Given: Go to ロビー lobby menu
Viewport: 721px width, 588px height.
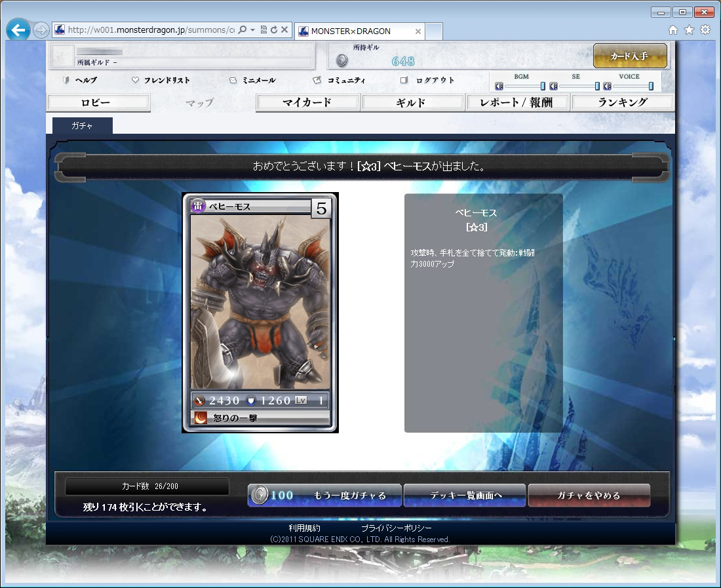Looking at the screenshot, I should coord(99,102).
